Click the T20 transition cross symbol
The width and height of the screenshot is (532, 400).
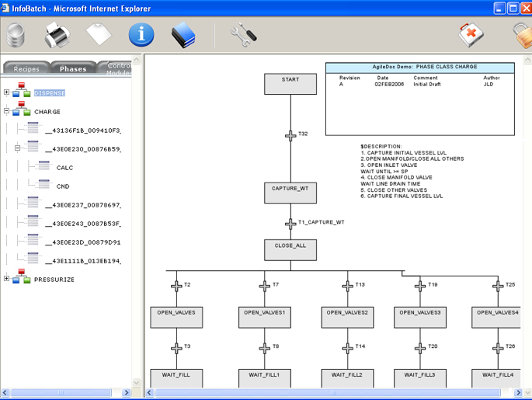(x=420, y=348)
